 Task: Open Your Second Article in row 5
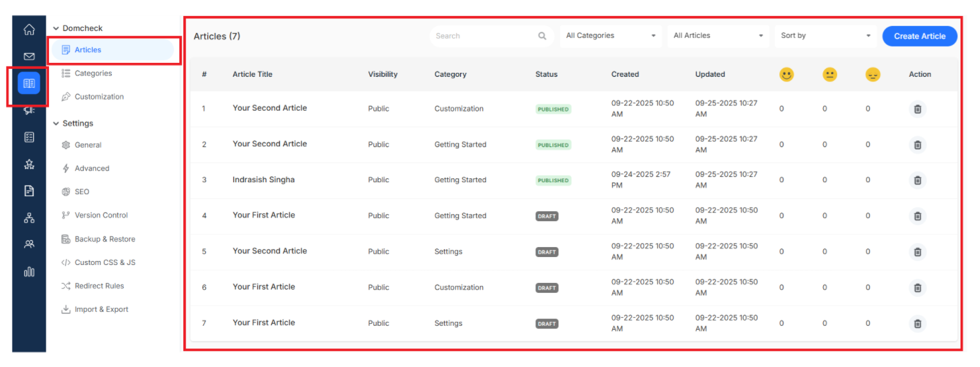(269, 251)
